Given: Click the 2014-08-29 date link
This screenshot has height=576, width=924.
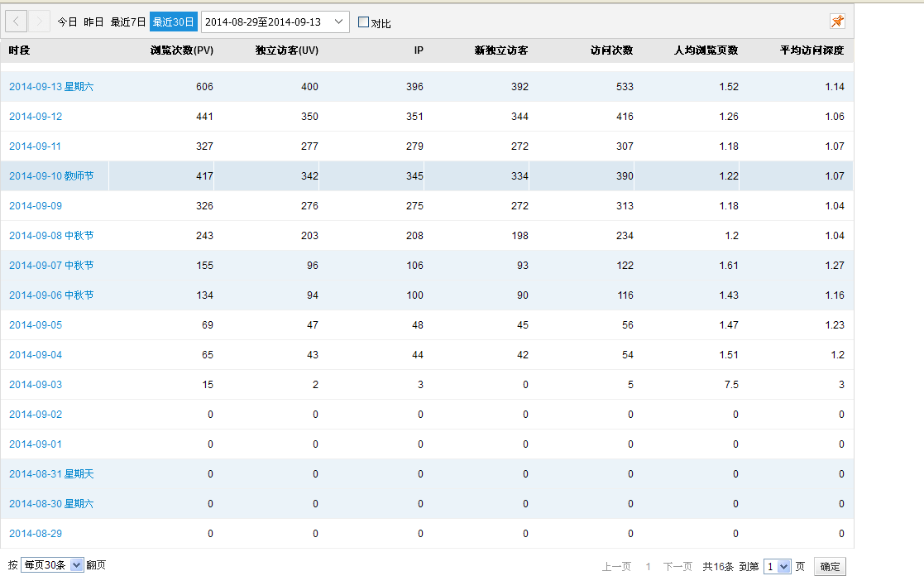Looking at the screenshot, I should pos(36,534).
